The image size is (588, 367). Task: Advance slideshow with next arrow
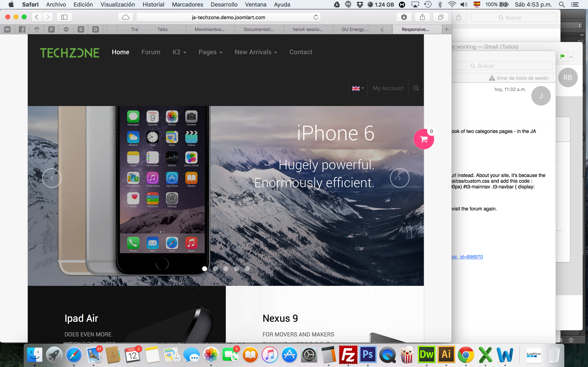(x=399, y=178)
